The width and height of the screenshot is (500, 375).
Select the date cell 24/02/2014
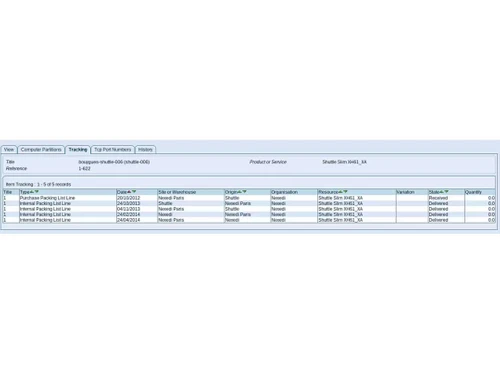[128, 214]
